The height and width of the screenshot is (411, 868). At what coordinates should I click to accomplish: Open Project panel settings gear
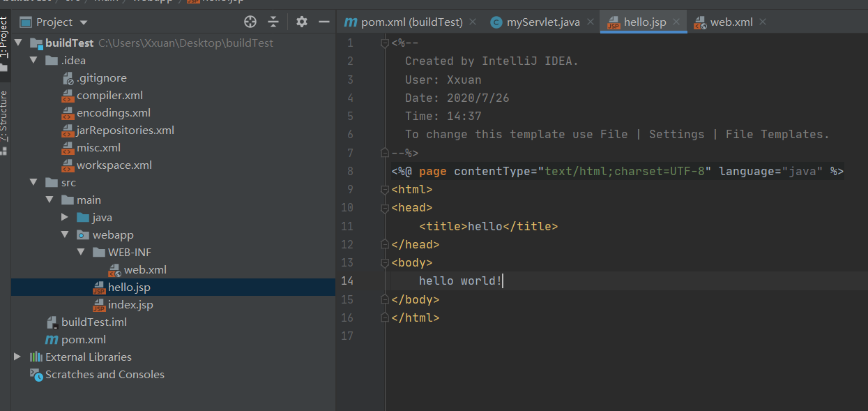(301, 22)
